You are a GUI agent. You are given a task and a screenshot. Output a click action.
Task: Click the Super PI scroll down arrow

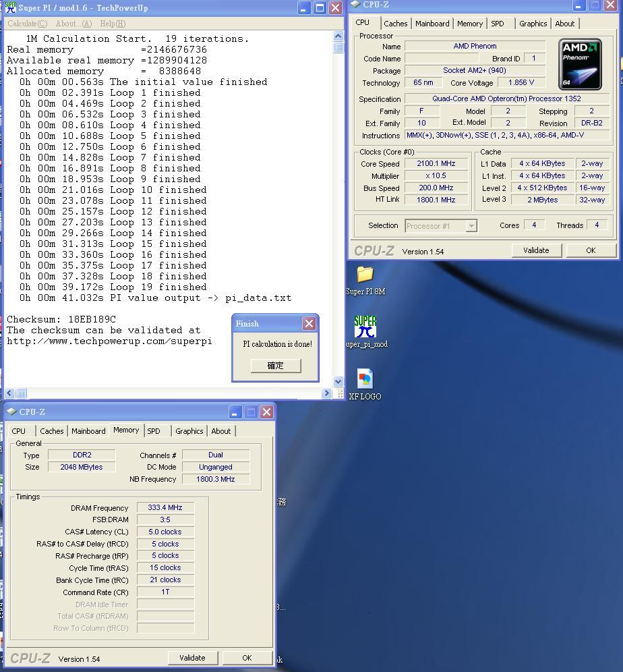click(338, 381)
